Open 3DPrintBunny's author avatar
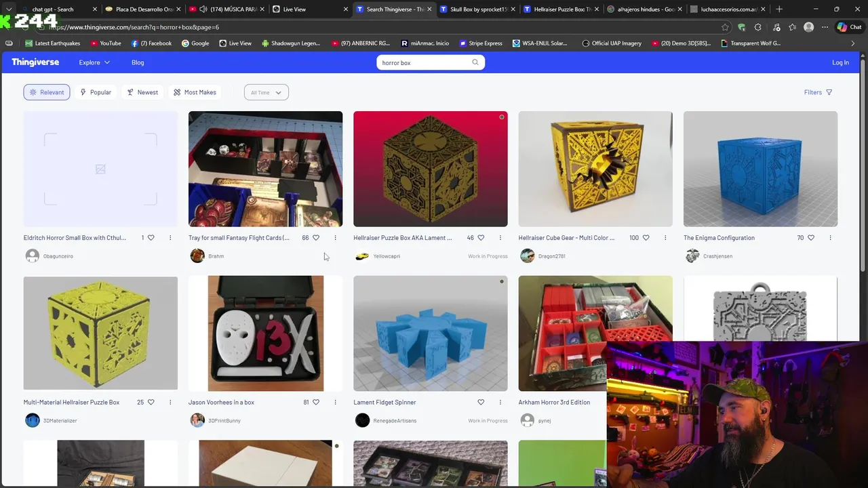The image size is (868, 488). coord(197,420)
